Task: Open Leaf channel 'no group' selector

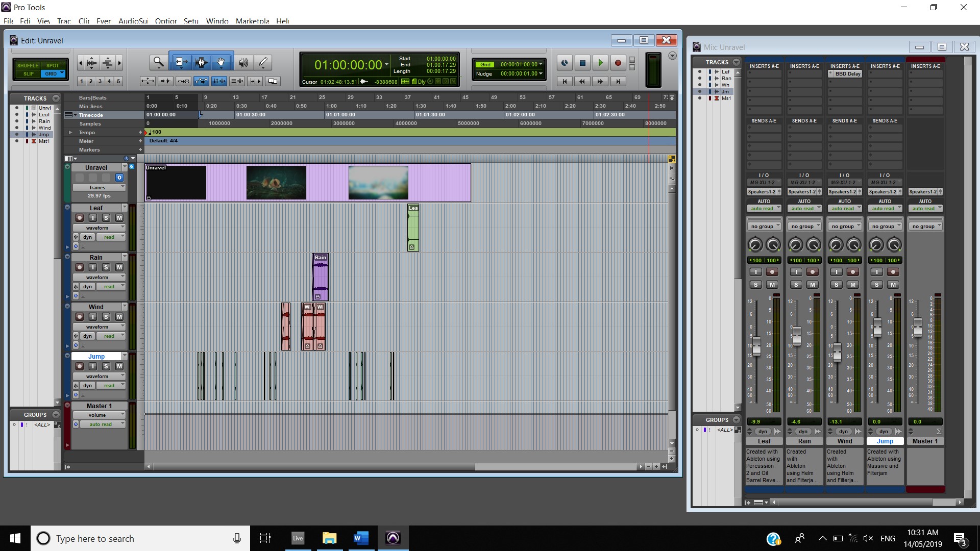Action: [x=764, y=226]
